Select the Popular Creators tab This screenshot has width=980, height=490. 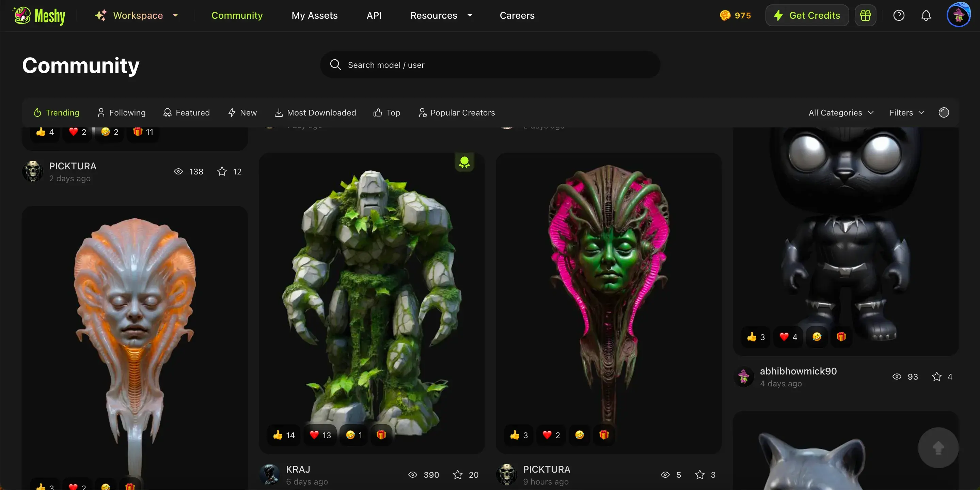pyautogui.click(x=457, y=113)
